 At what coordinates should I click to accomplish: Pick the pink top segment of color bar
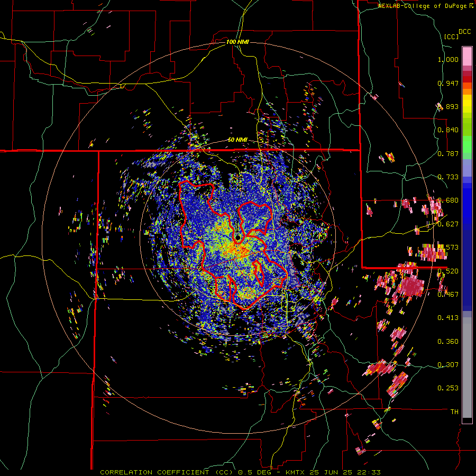(467, 56)
